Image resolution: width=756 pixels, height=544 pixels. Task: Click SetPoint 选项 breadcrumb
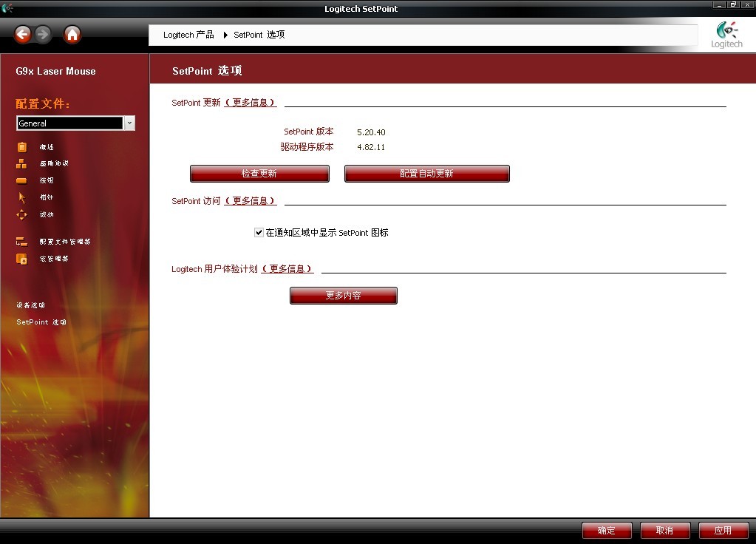(x=259, y=35)
